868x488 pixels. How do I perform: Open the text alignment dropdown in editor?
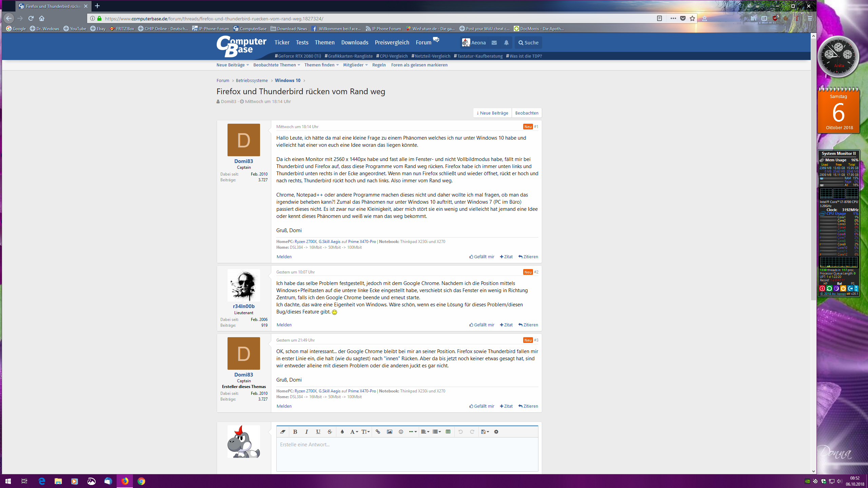coord(425,432)
